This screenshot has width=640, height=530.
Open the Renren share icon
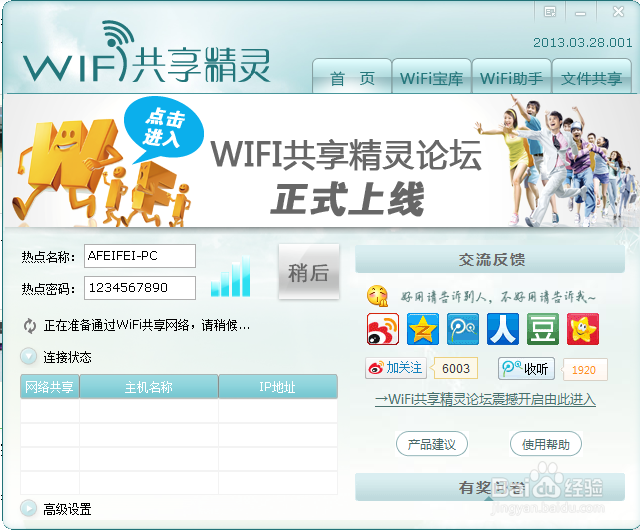503,329
